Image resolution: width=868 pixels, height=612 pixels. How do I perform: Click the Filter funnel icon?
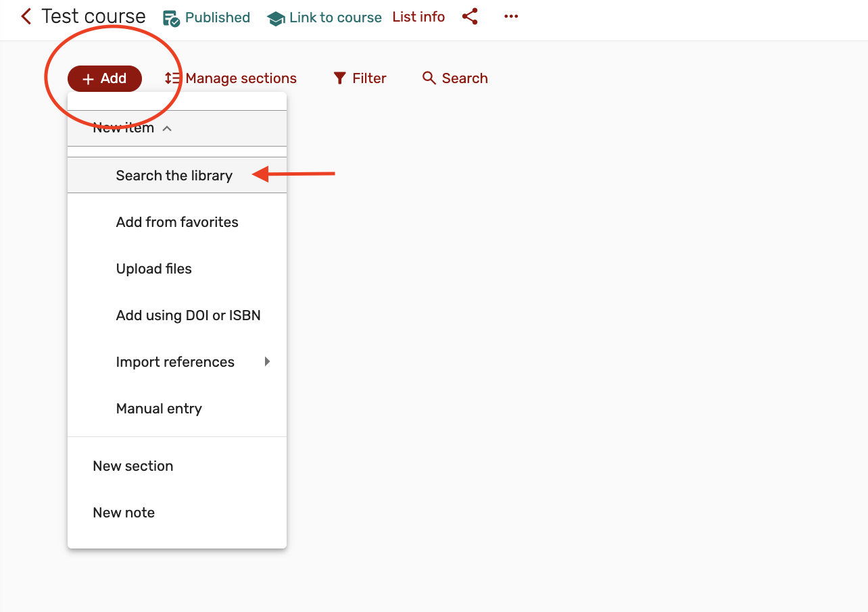[x=340, y=78]
